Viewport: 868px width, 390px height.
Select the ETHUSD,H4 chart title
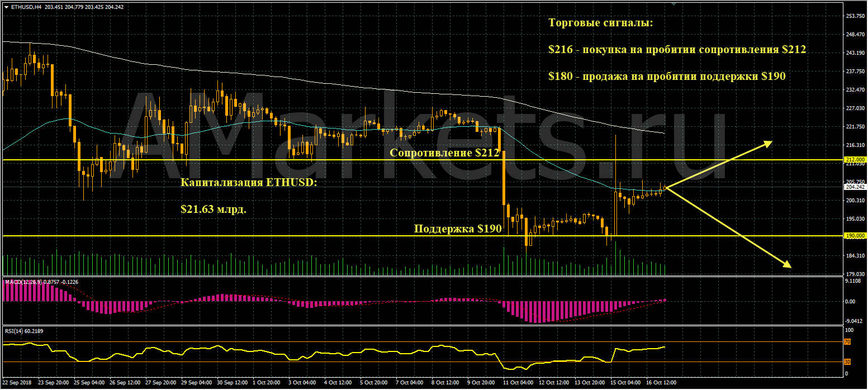point(25,7)
